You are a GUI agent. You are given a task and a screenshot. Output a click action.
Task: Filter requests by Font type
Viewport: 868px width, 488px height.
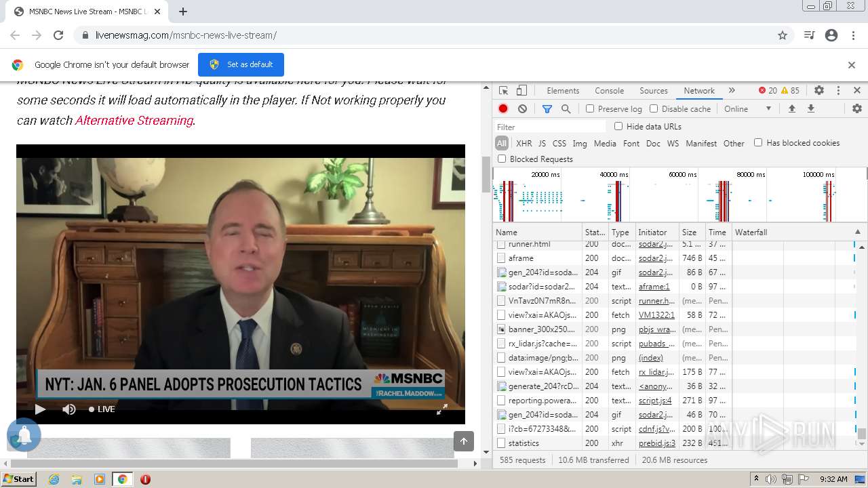[631, 143]
